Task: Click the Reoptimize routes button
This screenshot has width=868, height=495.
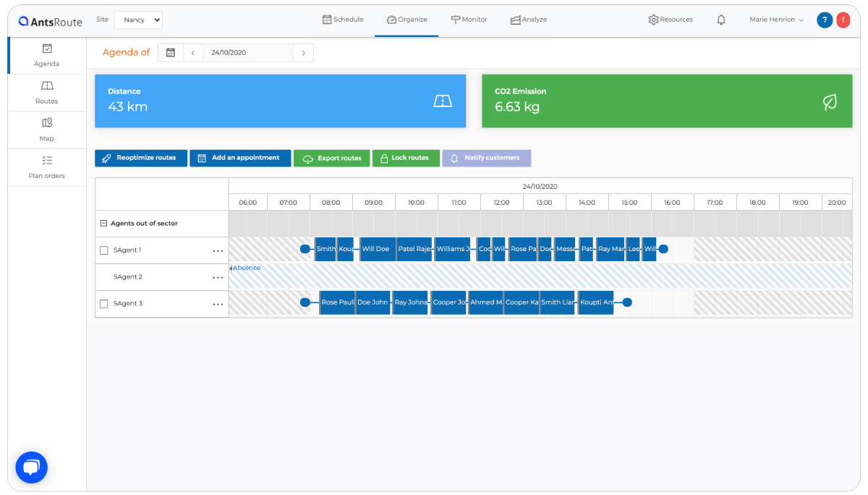Action: pos(140,158)
